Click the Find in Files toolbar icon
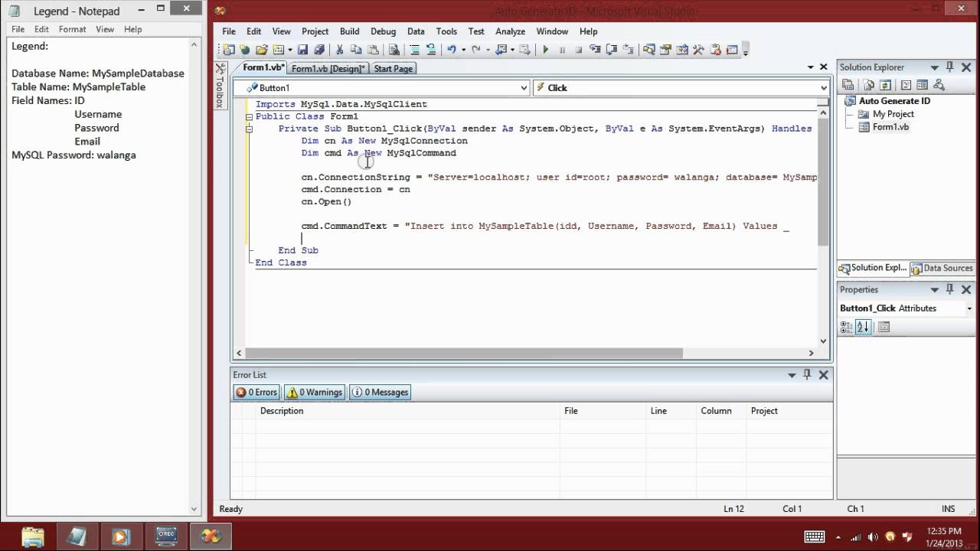This screenshot has width=980, height=551. [394, 50]
